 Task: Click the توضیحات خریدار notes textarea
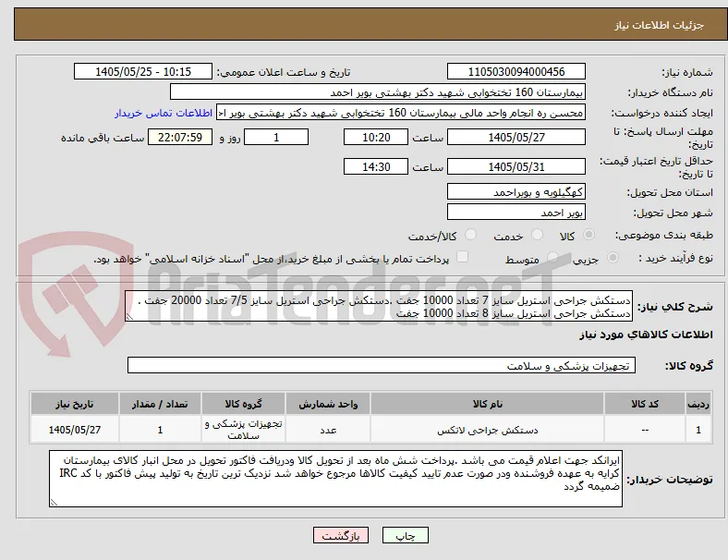(335, 479)
